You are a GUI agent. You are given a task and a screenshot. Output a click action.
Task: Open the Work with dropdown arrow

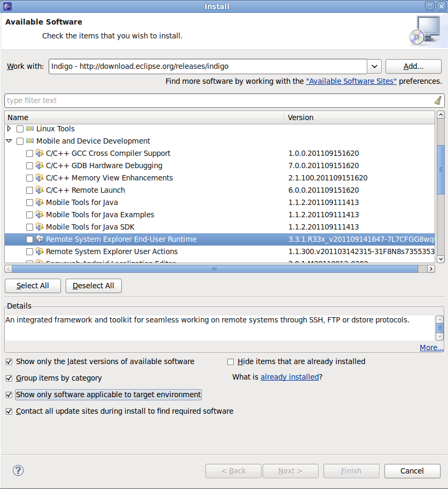[374, 66]
